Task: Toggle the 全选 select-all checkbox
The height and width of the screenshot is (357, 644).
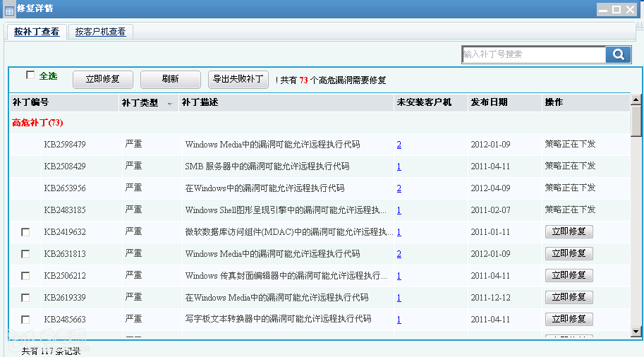Action: tap(30, 75)
